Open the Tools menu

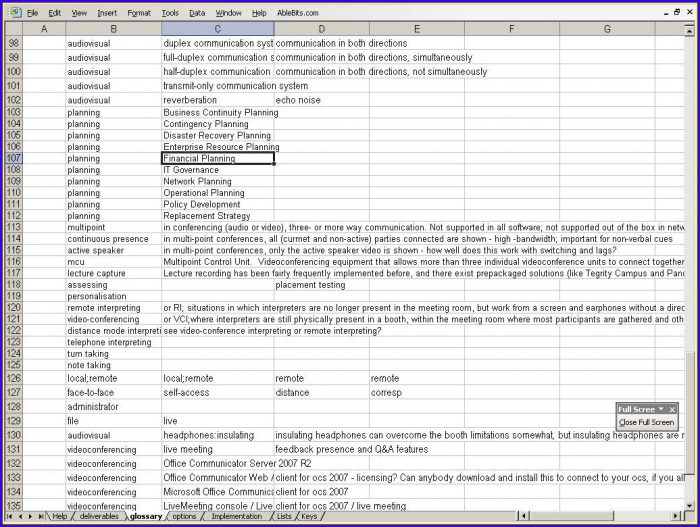click(170, 13)
